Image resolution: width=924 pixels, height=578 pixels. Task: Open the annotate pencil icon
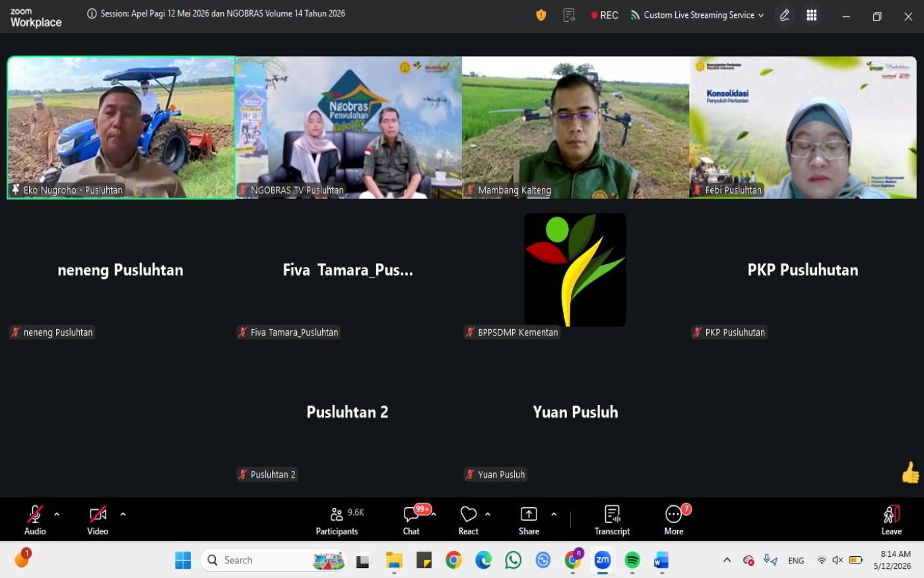[x=785, y=15]
